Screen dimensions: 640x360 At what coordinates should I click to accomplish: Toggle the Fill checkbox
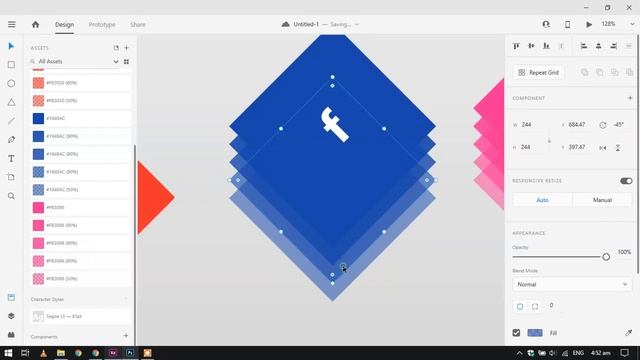click(516, 333)
